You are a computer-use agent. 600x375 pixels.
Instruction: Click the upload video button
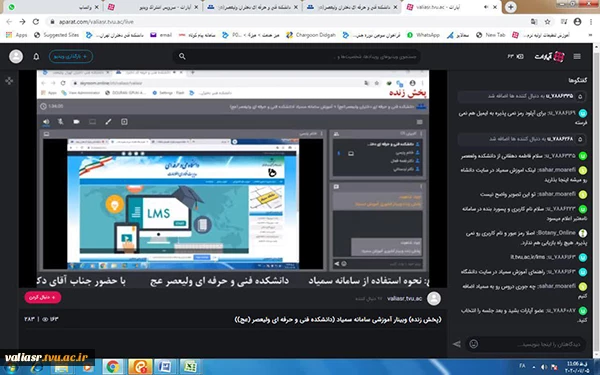pyautogui.click(x=71, y=57)
